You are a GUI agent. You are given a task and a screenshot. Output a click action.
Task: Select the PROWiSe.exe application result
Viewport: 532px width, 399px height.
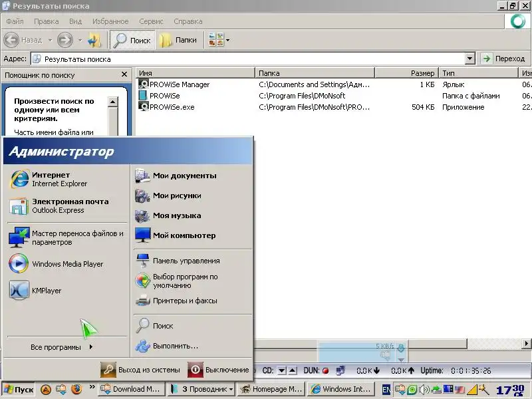coord(167,107)
